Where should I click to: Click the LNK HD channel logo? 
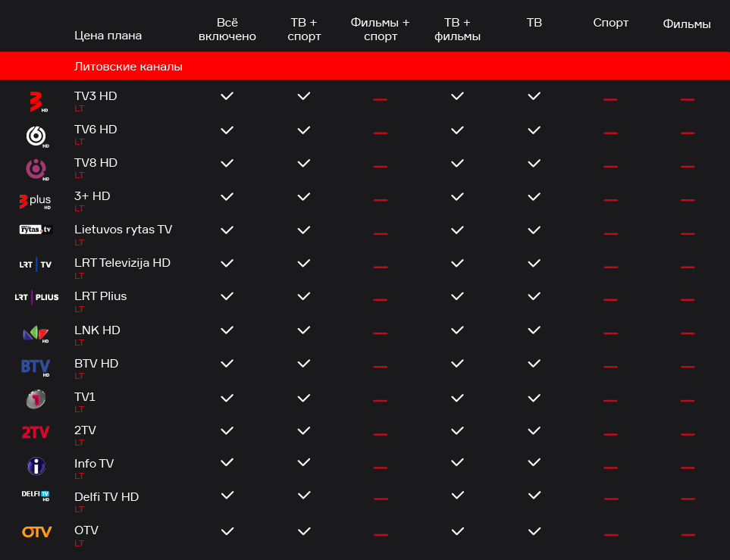[x=36, y=334]
